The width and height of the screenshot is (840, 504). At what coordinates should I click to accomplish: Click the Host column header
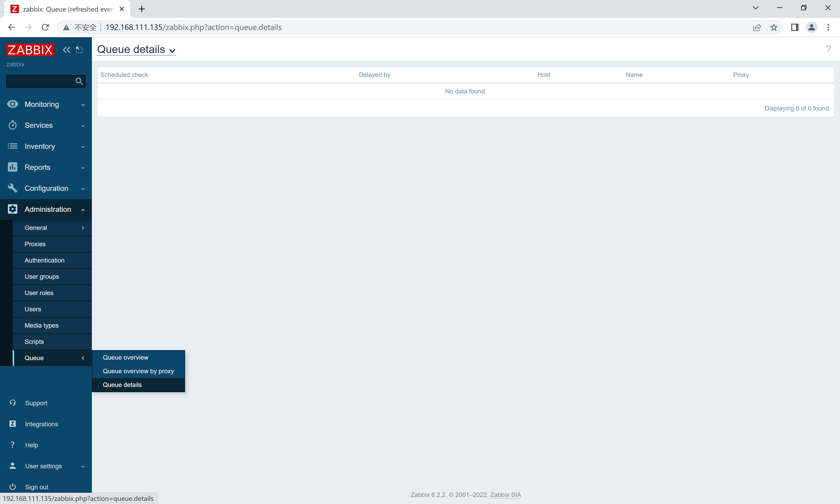point(544,75)
